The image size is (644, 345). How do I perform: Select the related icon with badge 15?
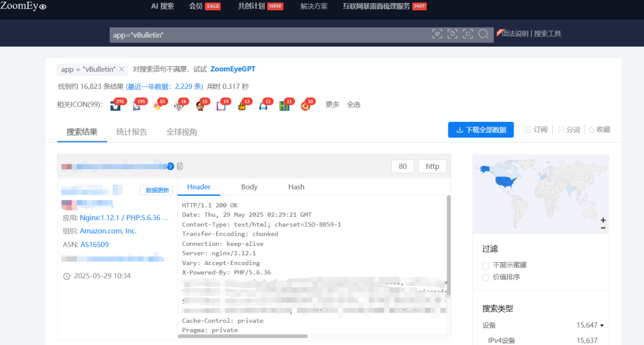pos(200,106)
